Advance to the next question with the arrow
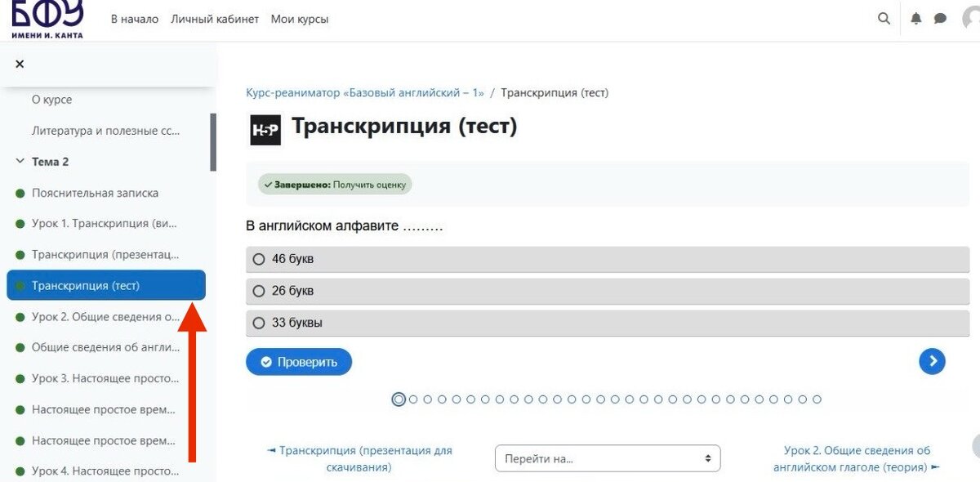The image size is (980, 482). click(932, 360)
